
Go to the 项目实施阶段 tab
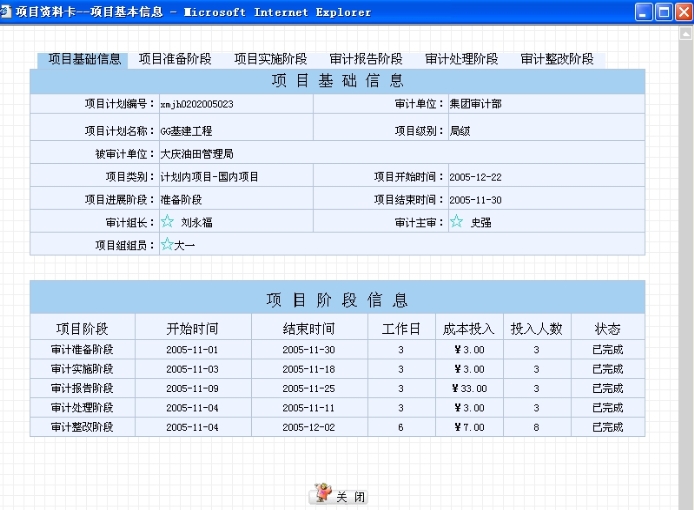click(x=270, y=59)
